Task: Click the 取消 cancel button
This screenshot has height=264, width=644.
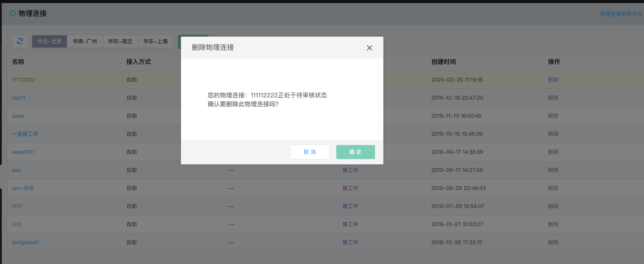Action: pyautogui.click(x=309, y=152)
